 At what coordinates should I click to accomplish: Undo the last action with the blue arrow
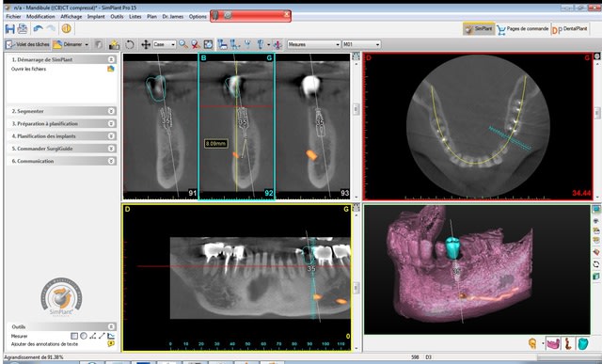(x=38, y=29)
